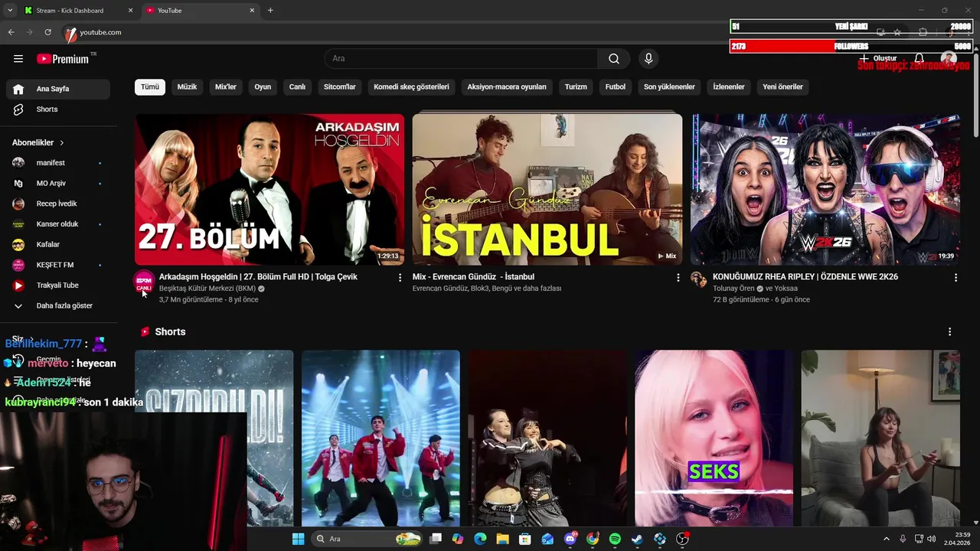Viewport: 980px width, 551px height.
Task: Open the browser tab search dropdown
Action: [10, 11]
